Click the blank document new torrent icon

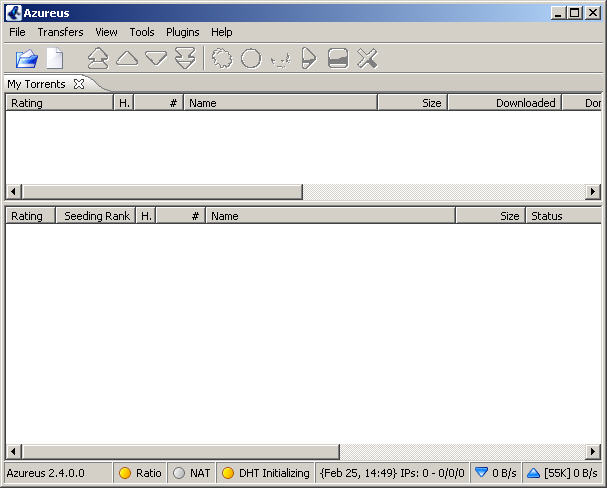coord(55,58)
